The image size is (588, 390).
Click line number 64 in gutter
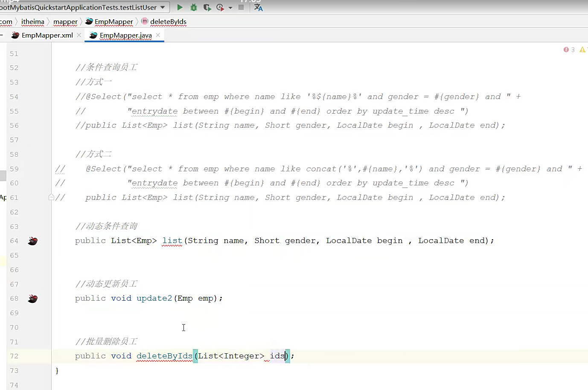click(14, 241)
